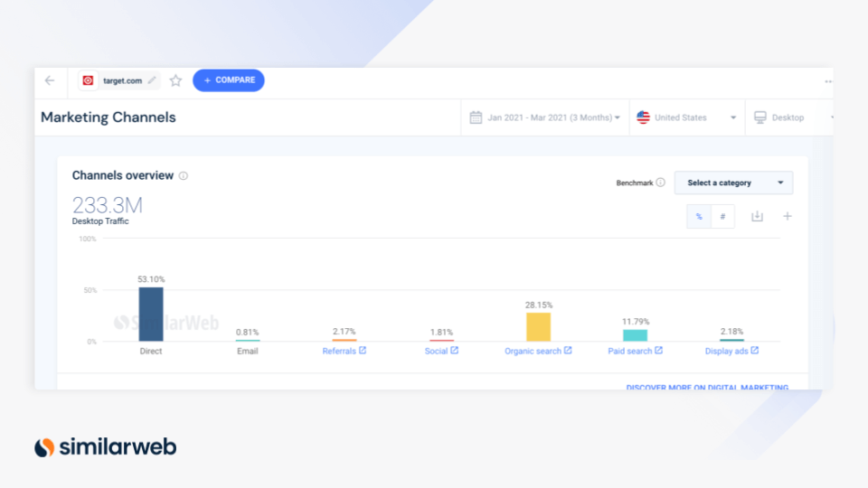Click the Direct channel label
868x488 pixels.
tap(151, 351)
